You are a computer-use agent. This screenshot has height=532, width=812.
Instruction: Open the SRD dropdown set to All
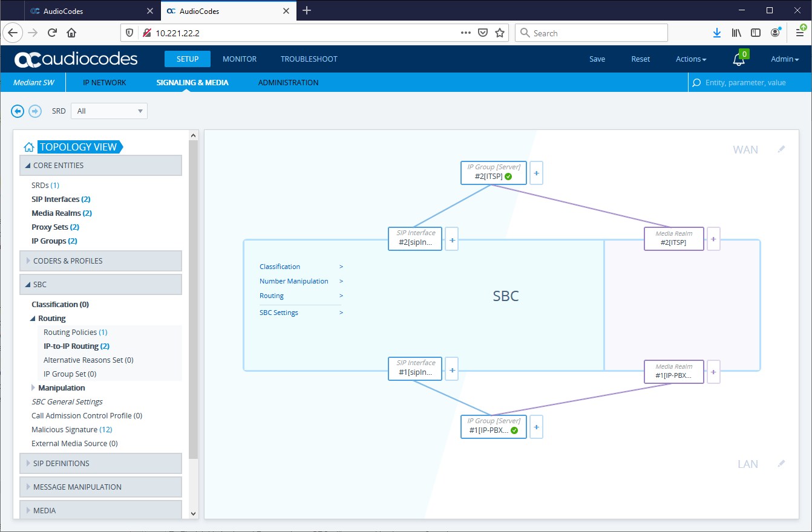click(109, 111)
